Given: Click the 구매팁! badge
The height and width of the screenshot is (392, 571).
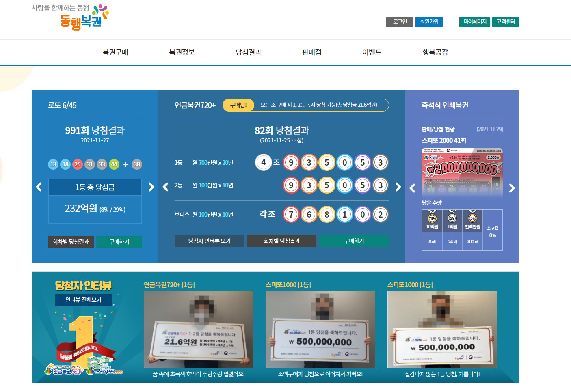Looking at the screenshot, I should click(238, 105).
